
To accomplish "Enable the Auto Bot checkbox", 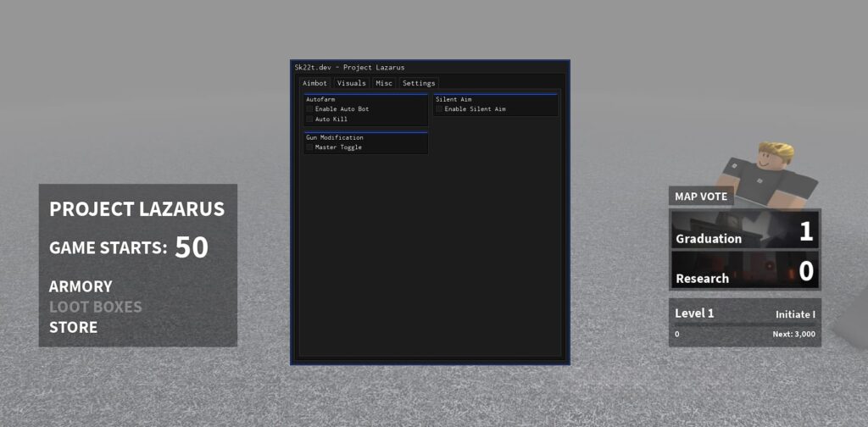I will [310, 109].
